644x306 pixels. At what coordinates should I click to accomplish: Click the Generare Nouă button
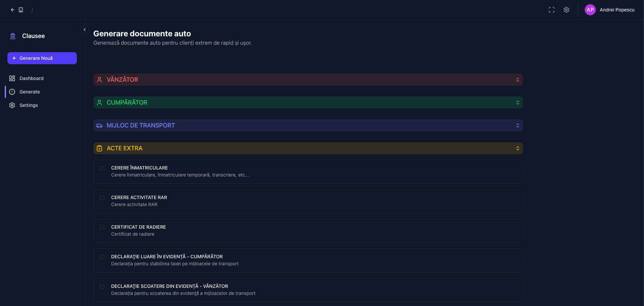(42, 58)
